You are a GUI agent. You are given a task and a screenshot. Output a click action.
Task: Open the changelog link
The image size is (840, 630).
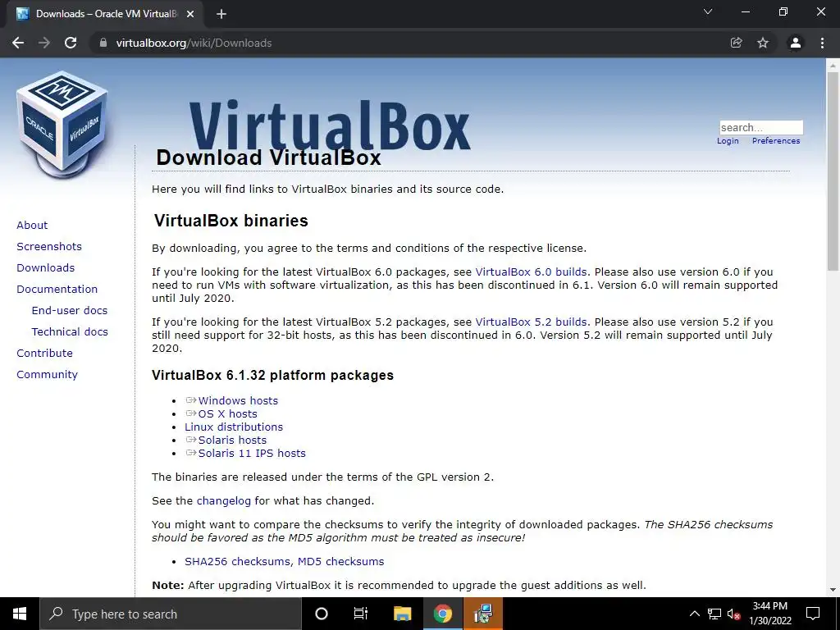pyautogui.click(x=223, y=501)
